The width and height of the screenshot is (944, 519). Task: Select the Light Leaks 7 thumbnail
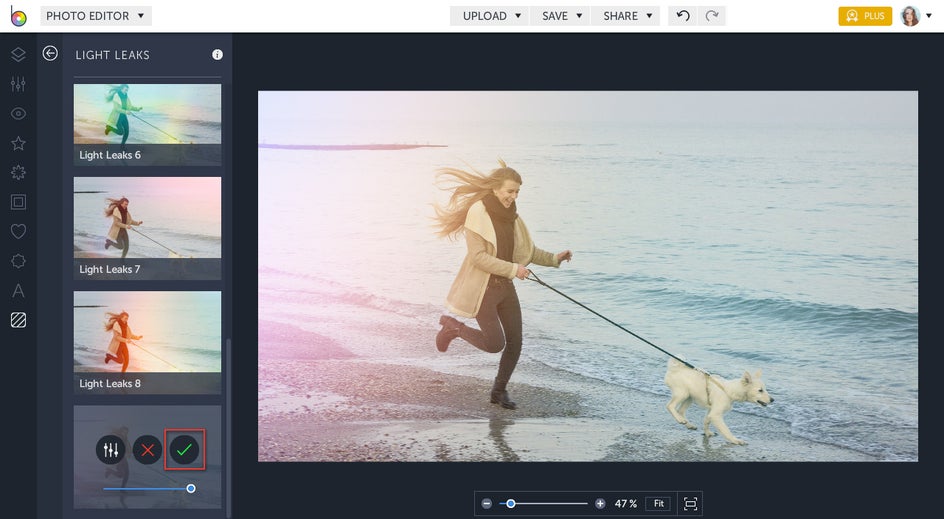pos(147,229)
